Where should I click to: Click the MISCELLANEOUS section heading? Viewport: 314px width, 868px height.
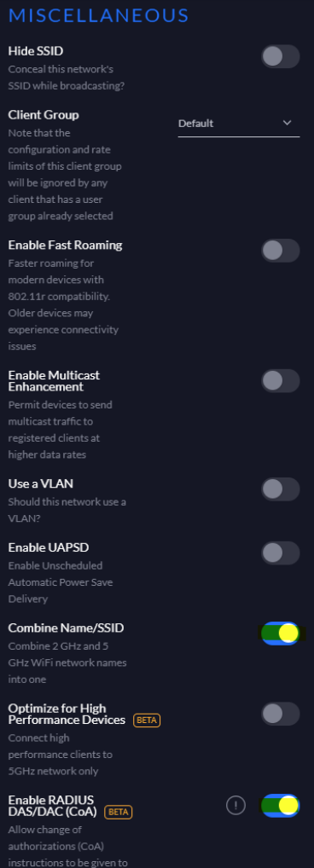pos(99,15)
